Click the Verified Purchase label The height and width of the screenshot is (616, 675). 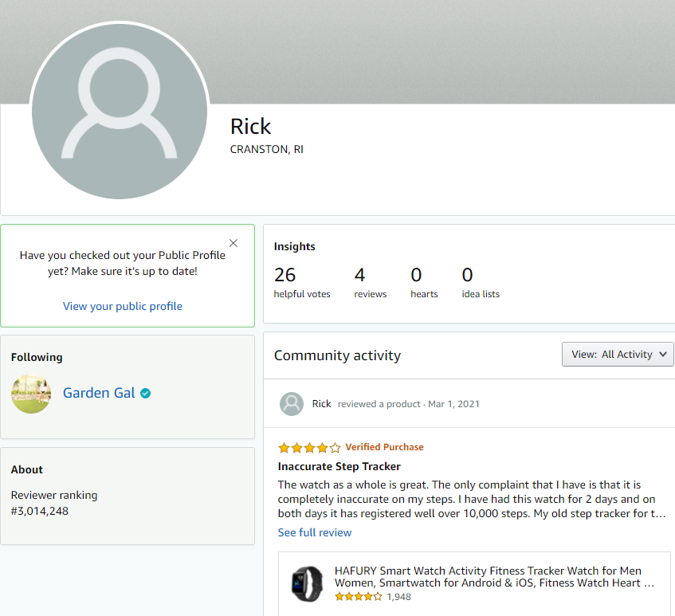(384, 447)
